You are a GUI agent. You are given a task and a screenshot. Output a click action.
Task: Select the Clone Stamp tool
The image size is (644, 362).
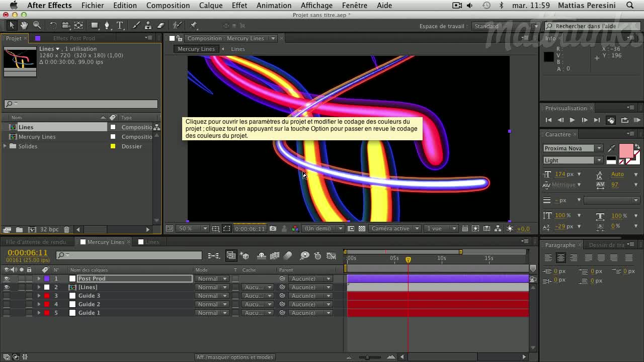click(x=148, y=25)
